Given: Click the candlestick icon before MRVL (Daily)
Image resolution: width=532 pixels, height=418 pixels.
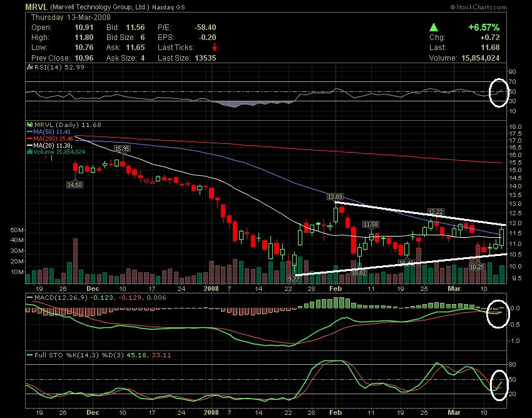Looking at the screenshot, I should 30,125.
